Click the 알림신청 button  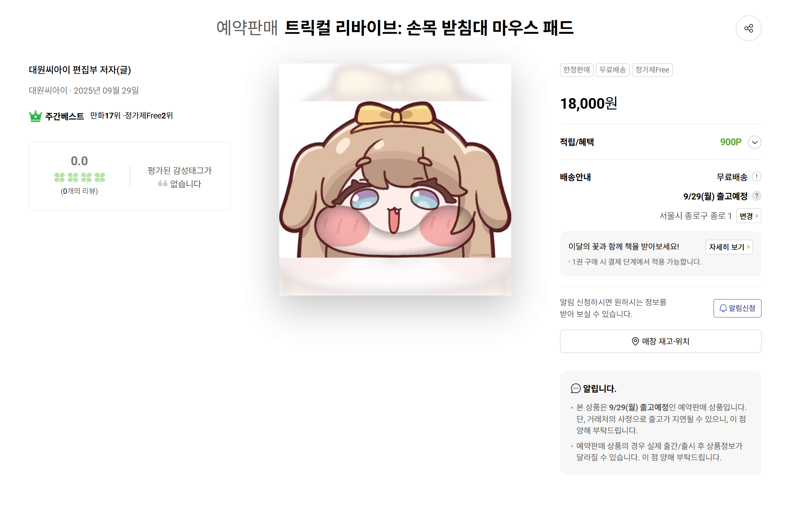(737, 308)
